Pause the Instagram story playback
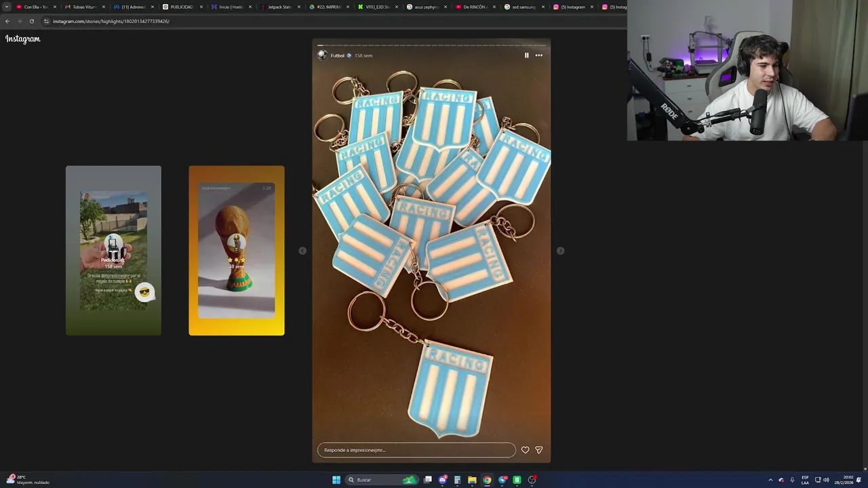Screen dimensions: 868x488 (x=526, y=56)
